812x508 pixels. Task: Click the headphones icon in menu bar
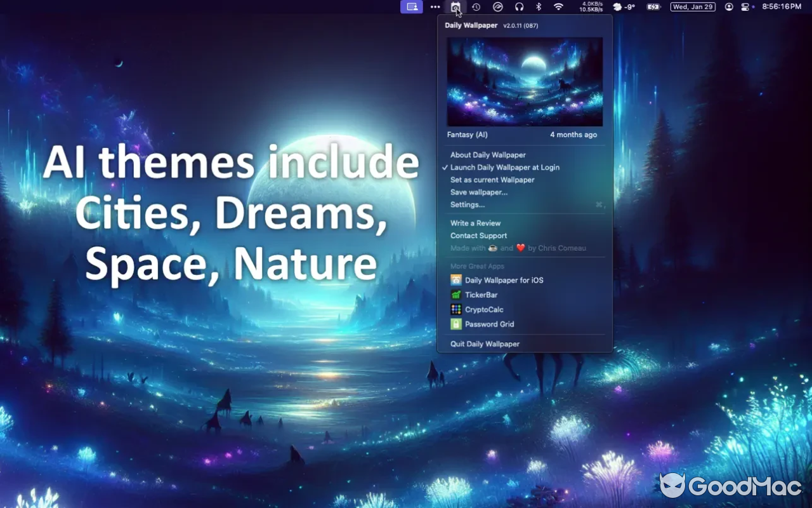click(519, 7)
